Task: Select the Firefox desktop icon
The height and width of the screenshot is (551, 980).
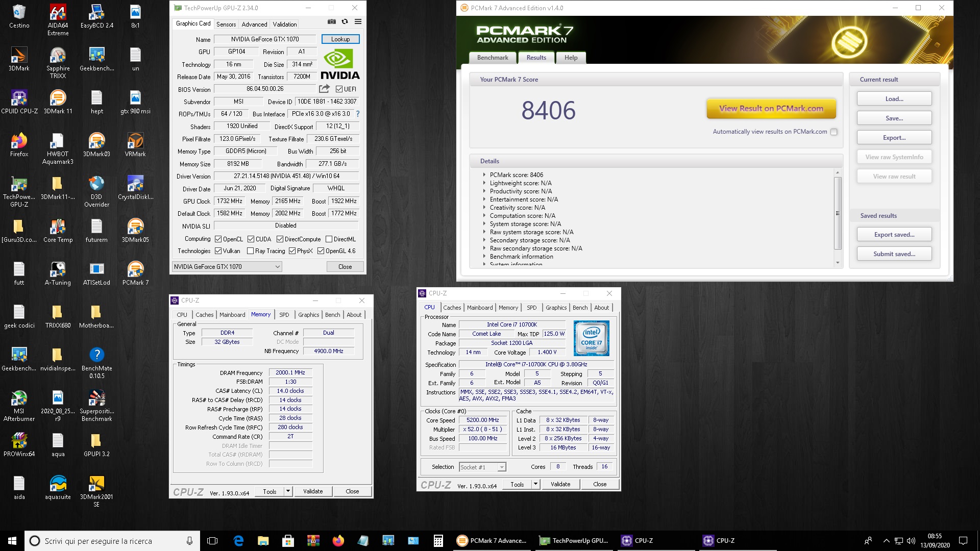Action: (19, 145)
